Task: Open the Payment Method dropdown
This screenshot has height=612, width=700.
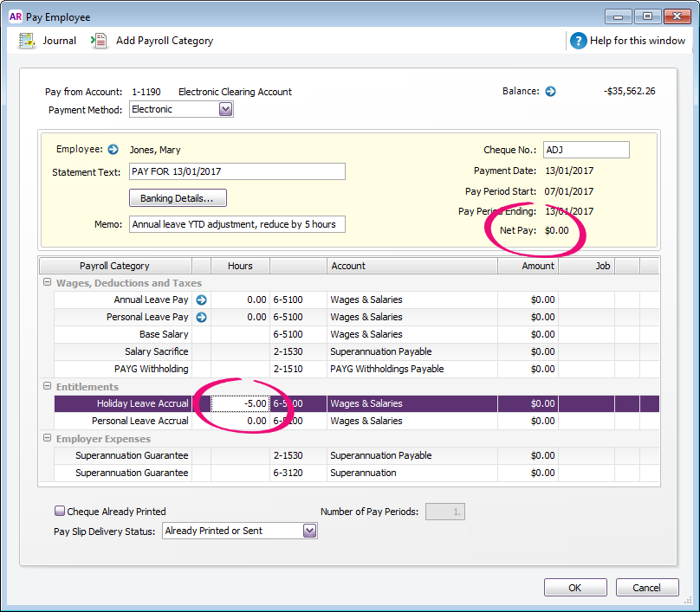Action: pyautogui.click(x=224, y=108)
